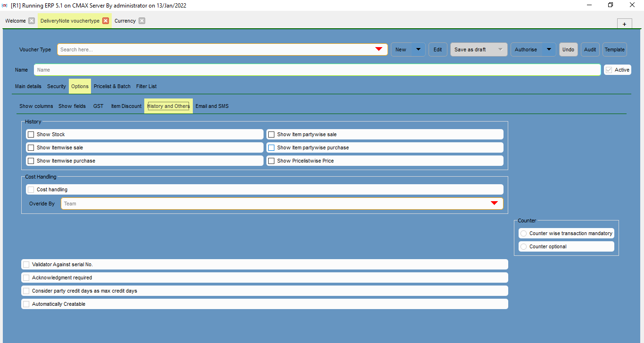Close the ERP application window
The height and width of the screenshot is (343, 644).
click(632, 5)
